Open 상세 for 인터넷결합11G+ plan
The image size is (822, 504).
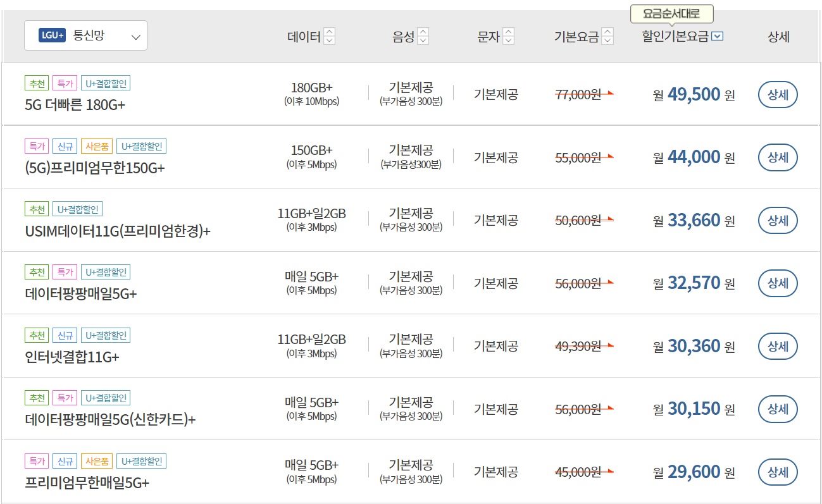(x=778, y=347)
